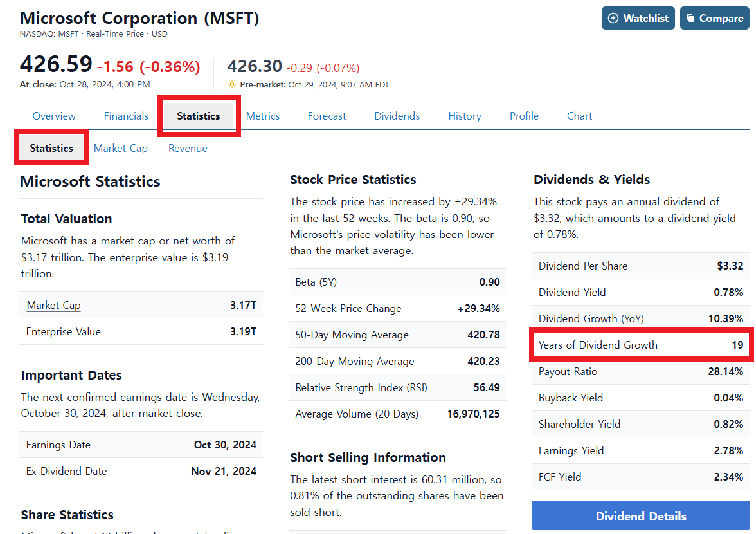Click the 52-Week Price Change label

pyautogui.click(x=348, y=309)
